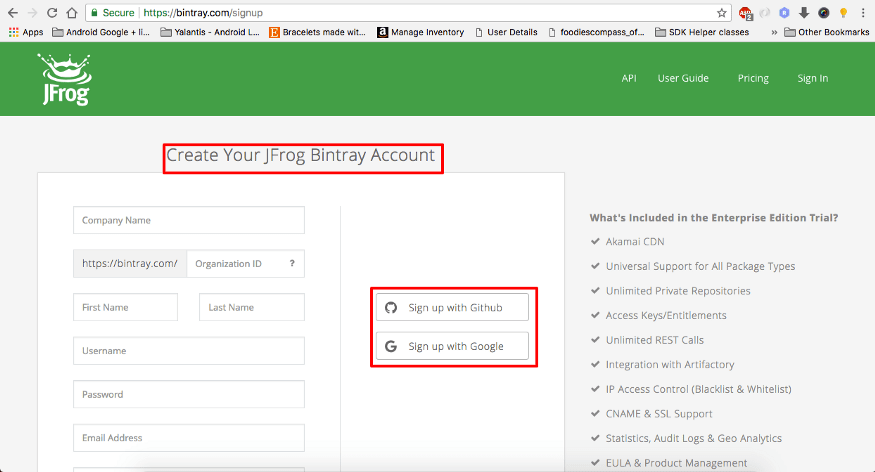The width and height of the screenshot is (875, 472).
Task: Click CNAME & SSL Support text
Action: 659,413
